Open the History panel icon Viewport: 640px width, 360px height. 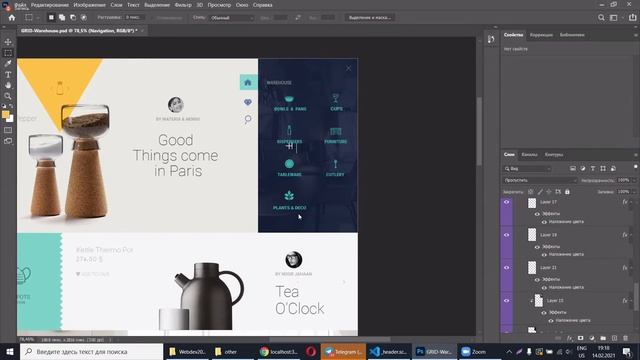491,39
